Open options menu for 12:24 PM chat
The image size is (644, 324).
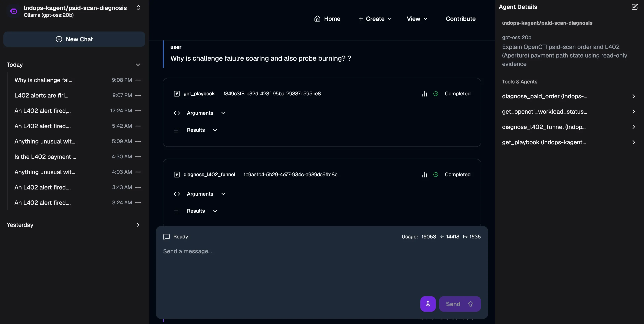(138, 110)
